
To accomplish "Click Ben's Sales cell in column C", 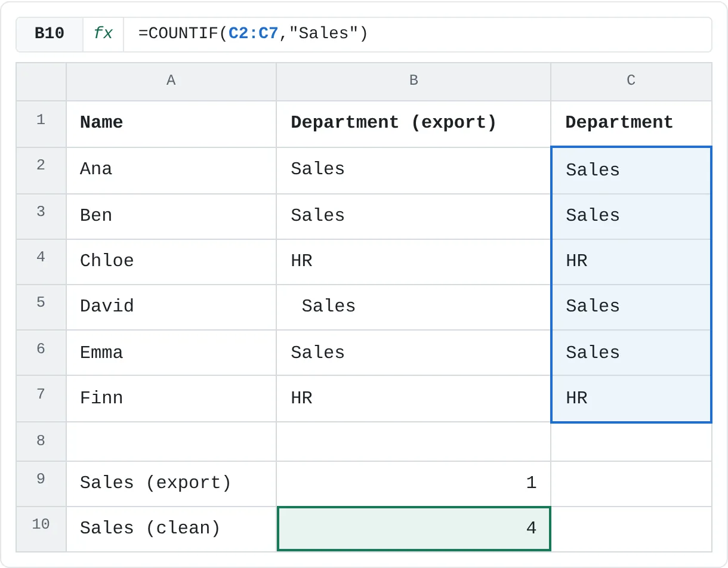I will (631, 216).
